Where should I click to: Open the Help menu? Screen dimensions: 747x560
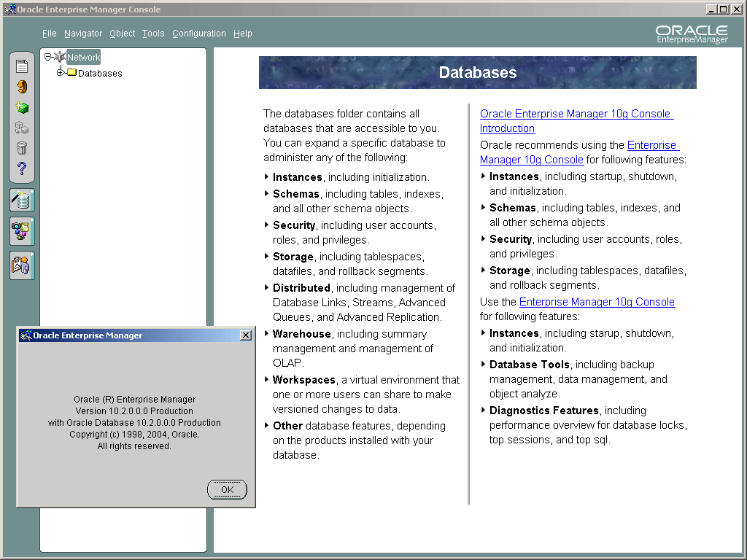point(242,34)
